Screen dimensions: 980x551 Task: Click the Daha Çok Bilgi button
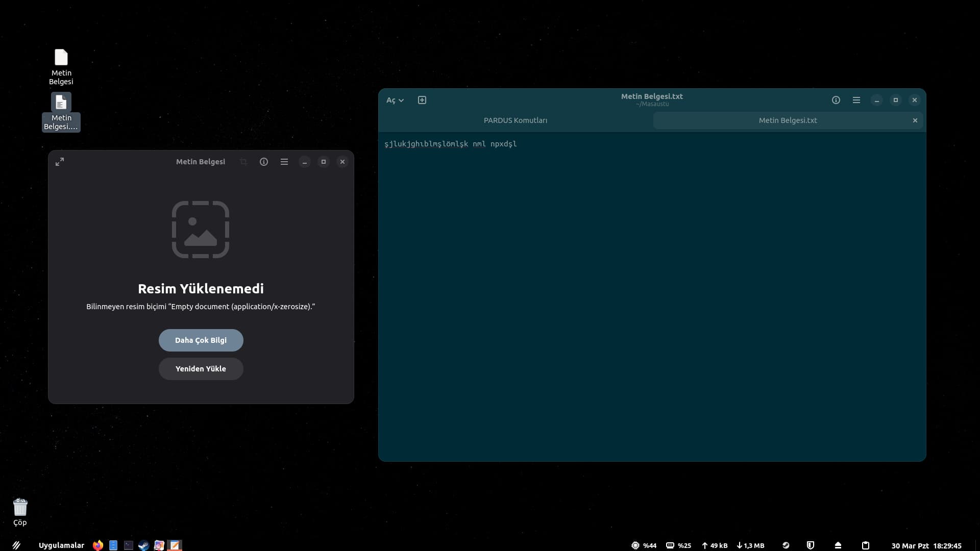(x=201, y=340)
